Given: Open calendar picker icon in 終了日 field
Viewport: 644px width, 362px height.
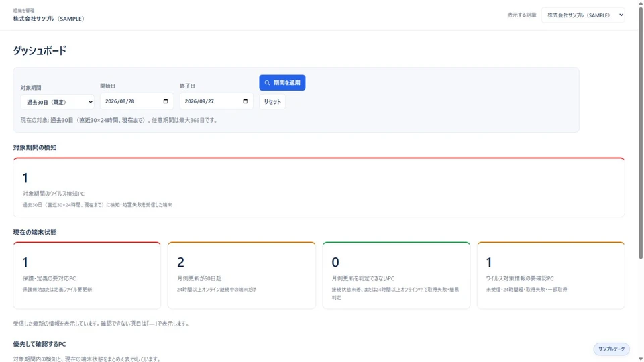Looking at the screenshot, I should 246,101.
